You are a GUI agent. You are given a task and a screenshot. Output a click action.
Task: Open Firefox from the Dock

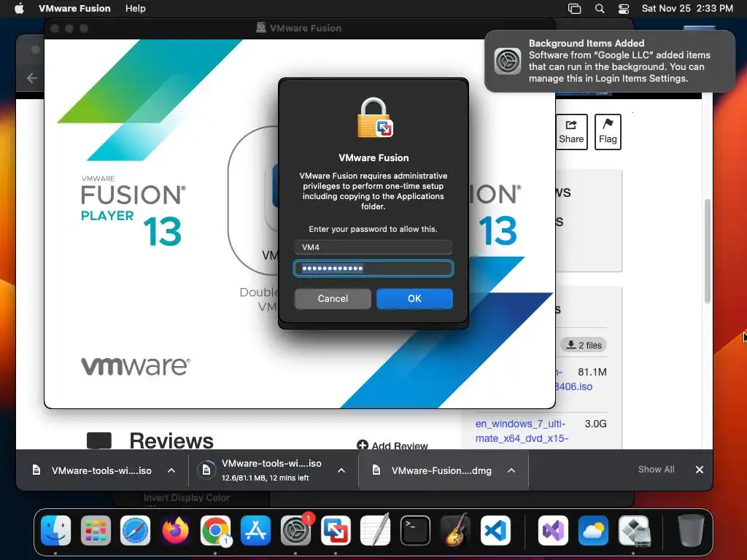tap(175, 530)
